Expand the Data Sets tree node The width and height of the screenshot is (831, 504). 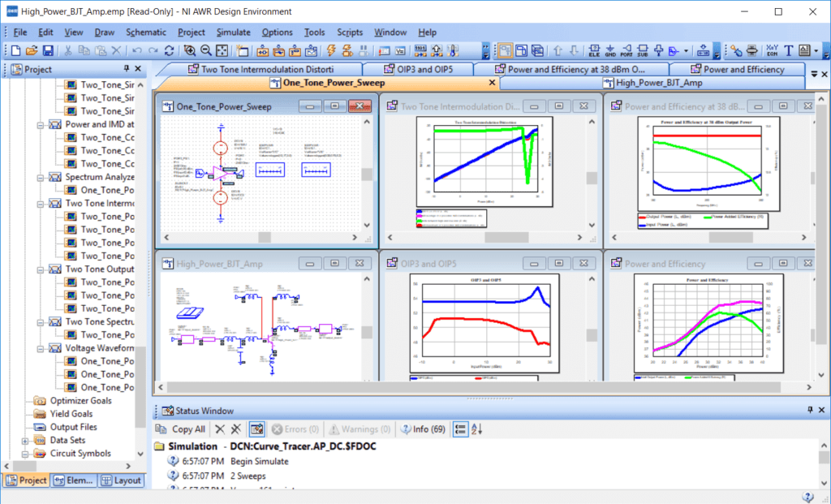coord(26,440)
